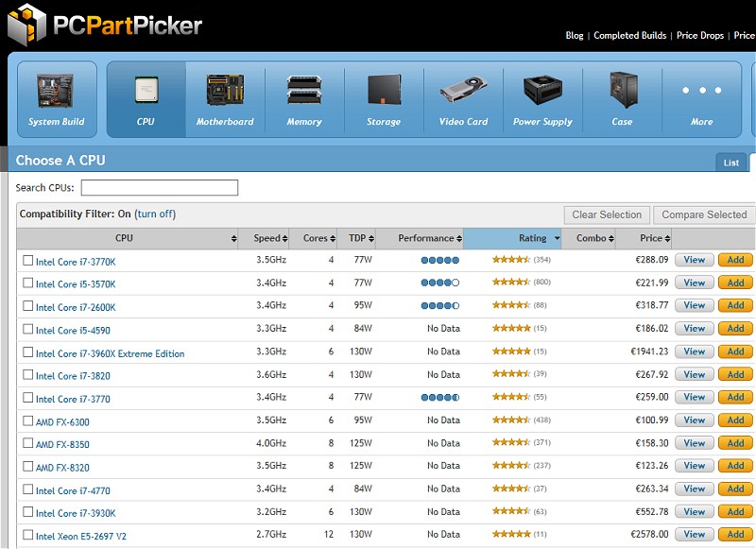The width and height of the screenshot is (756, 549).
Task: Sort table by Speed column
Action: 264,238
